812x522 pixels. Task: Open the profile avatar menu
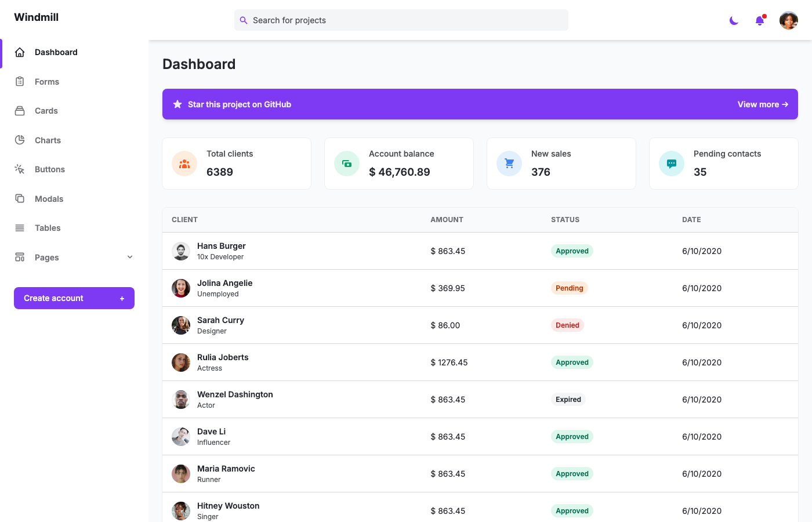coord(788,20)
